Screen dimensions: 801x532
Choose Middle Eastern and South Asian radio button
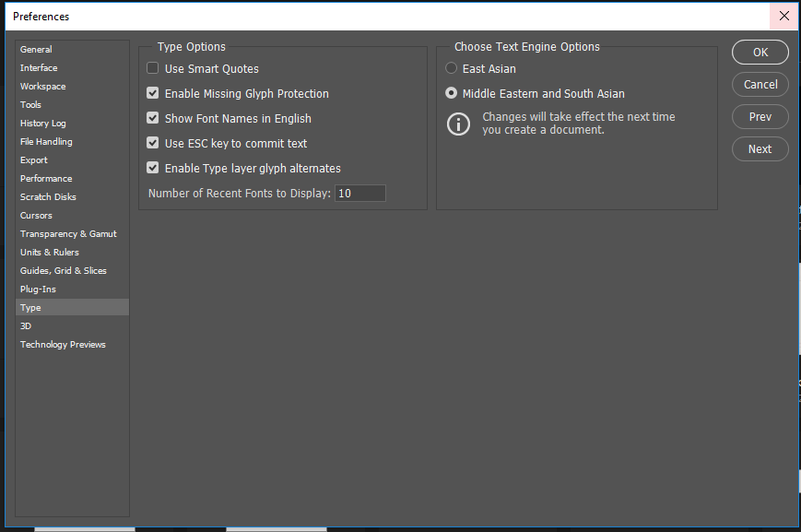click(x=451, y=93)
